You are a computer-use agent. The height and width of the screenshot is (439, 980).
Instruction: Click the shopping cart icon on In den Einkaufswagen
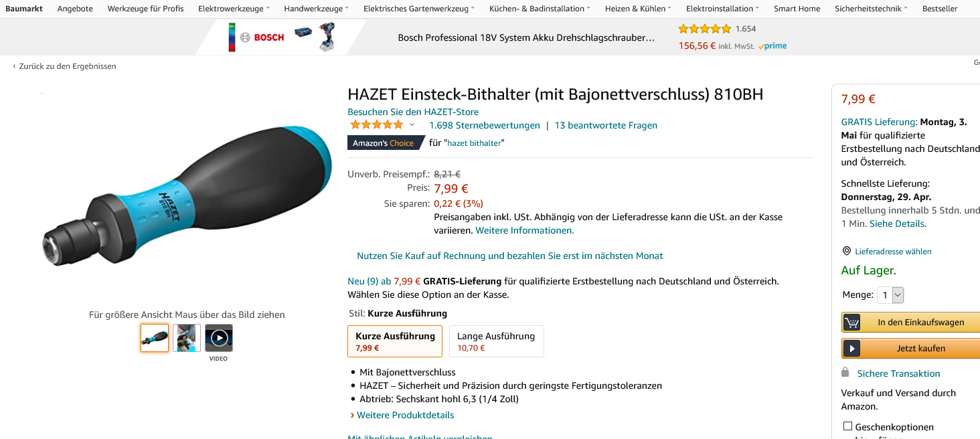(851, 323)
